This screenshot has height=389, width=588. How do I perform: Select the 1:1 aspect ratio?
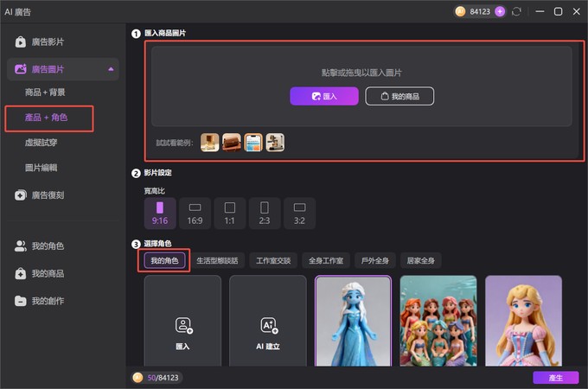coord(230,214)
